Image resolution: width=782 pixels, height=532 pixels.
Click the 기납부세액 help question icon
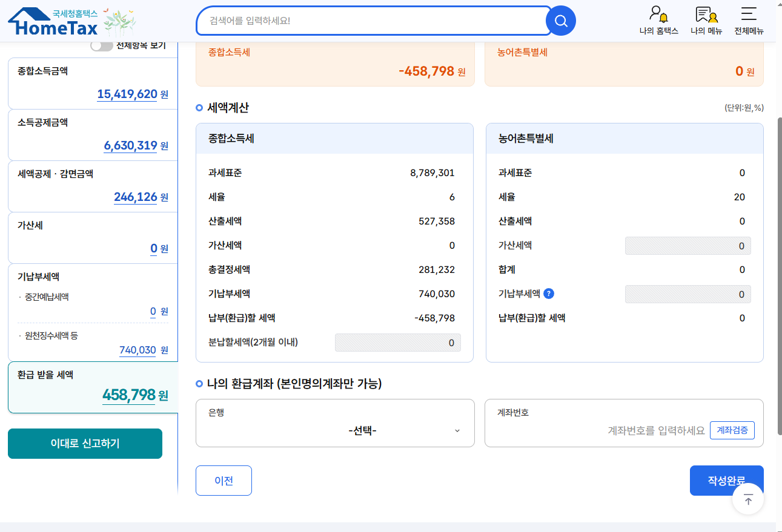(x=549, y=294)
